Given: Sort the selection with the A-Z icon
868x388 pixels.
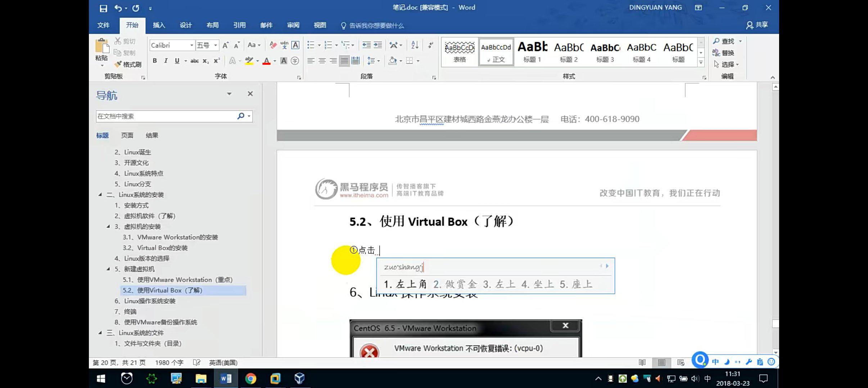Looking at the screenshot, I should coord(415,45).
